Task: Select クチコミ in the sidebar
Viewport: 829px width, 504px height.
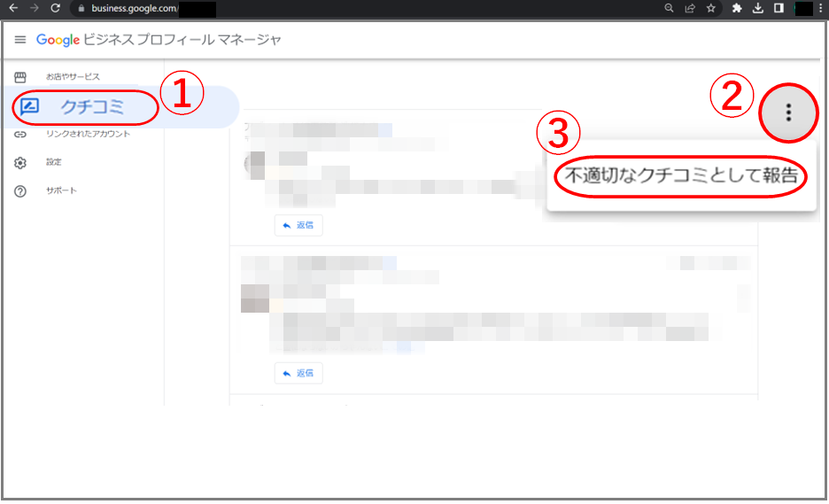Action: (92, 107)
